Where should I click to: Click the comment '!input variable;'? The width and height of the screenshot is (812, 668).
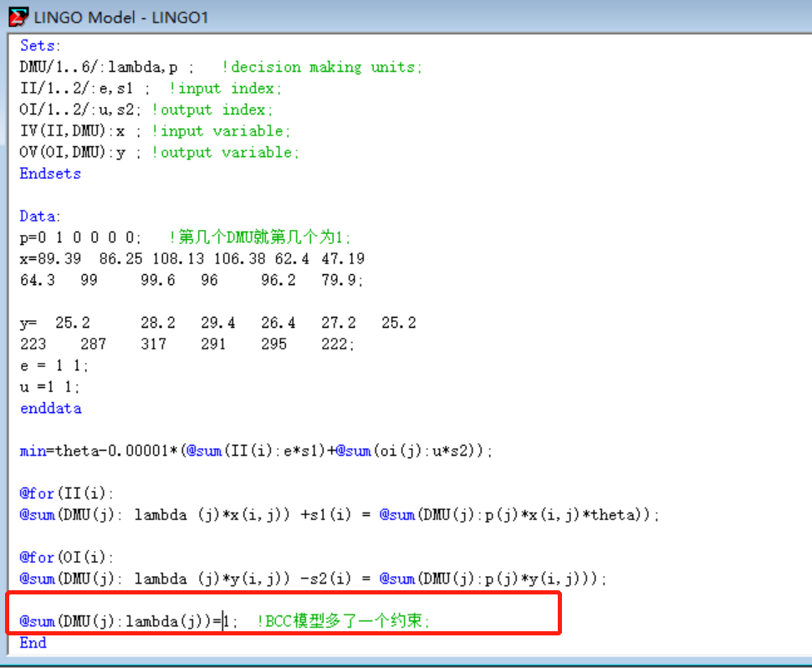tap(221, 131)
